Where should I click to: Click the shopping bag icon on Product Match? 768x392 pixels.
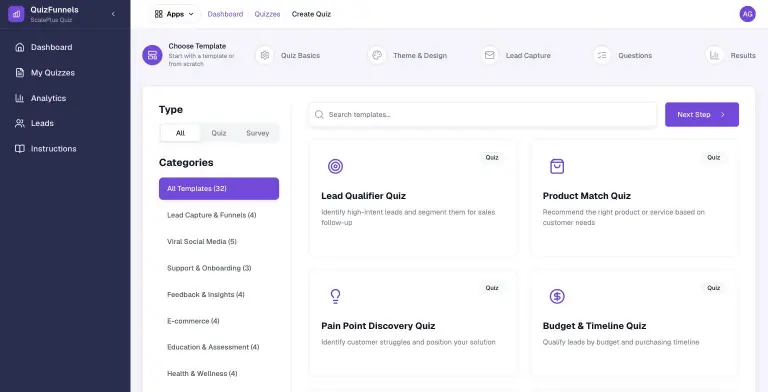(x=557, y=167)
